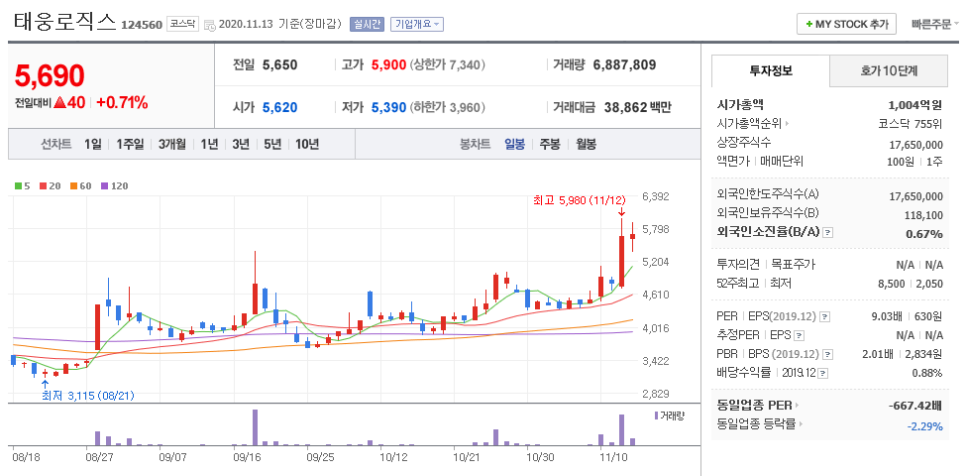966x476 pixels.
Task: Open the 시가총액순위 link
Action: click(x=753, y=124)
